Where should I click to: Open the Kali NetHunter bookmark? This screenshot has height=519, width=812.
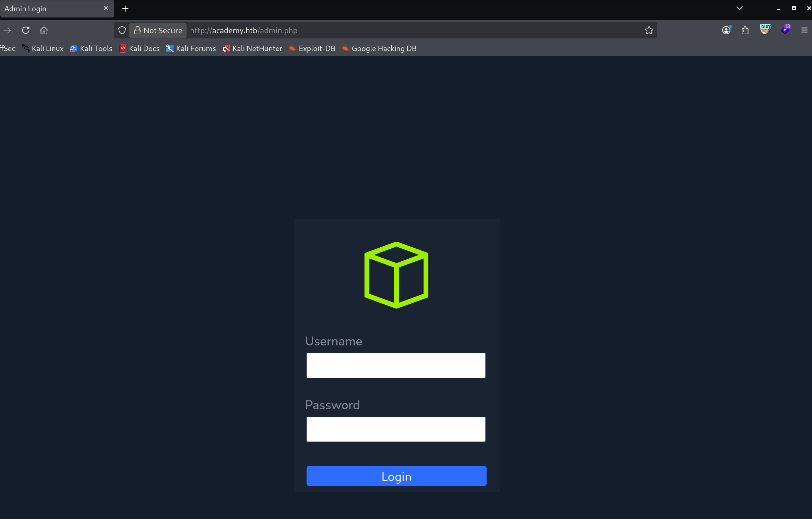click(x=252, y=48)
